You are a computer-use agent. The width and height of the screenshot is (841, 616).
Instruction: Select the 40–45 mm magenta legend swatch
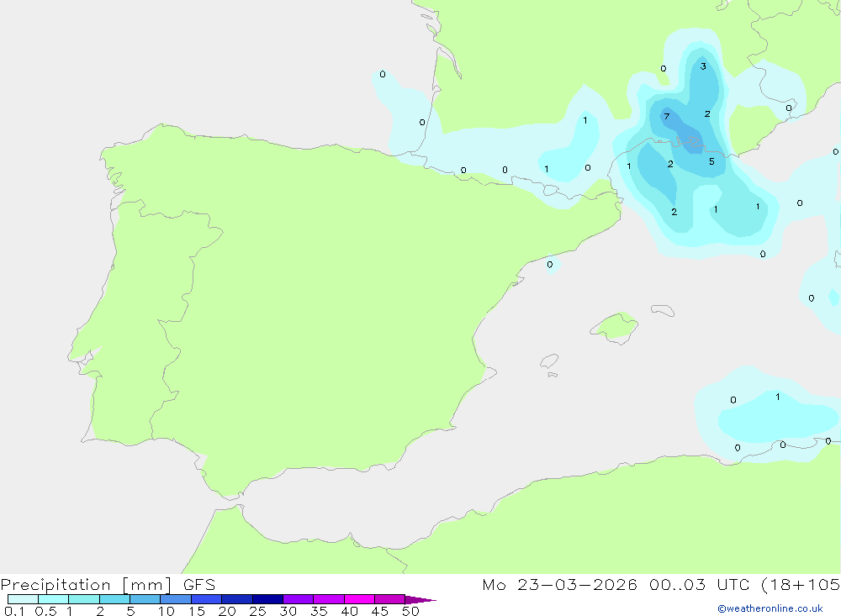point(359,599)
